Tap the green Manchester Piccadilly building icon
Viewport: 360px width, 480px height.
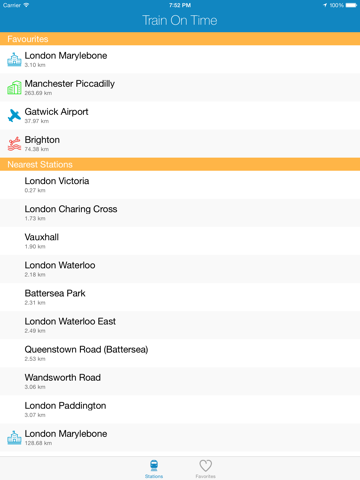click(14, 87)
